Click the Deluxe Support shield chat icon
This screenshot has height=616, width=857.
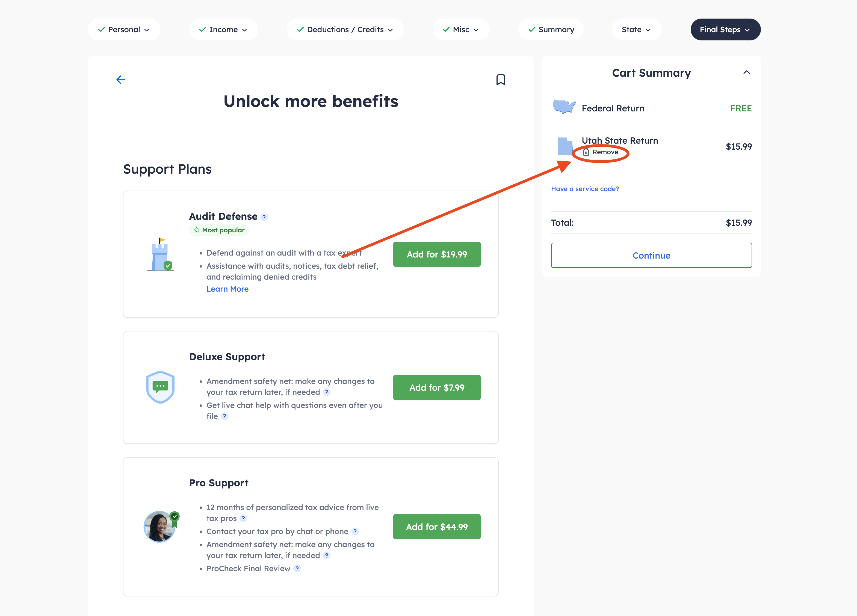pyautogui.click(x=160, y=387)
